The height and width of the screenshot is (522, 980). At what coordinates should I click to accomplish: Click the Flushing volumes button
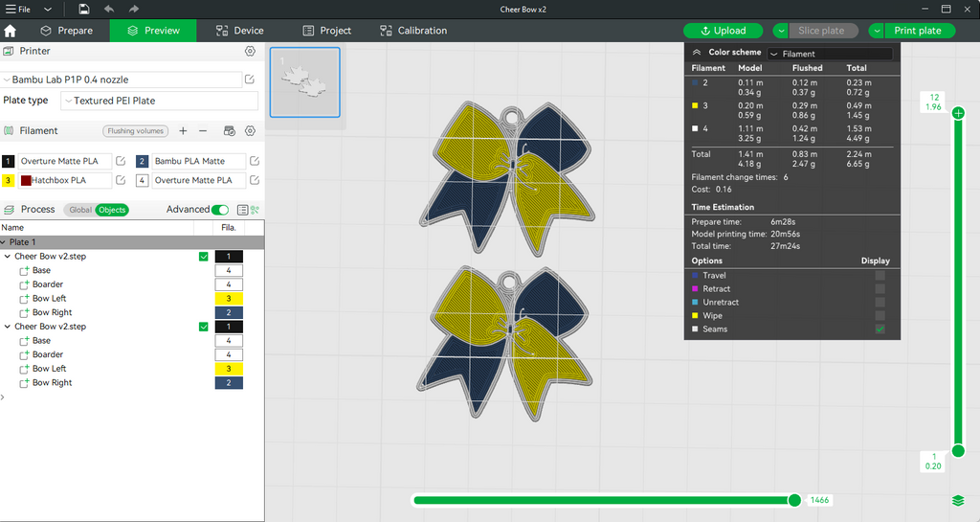point(136,130)
